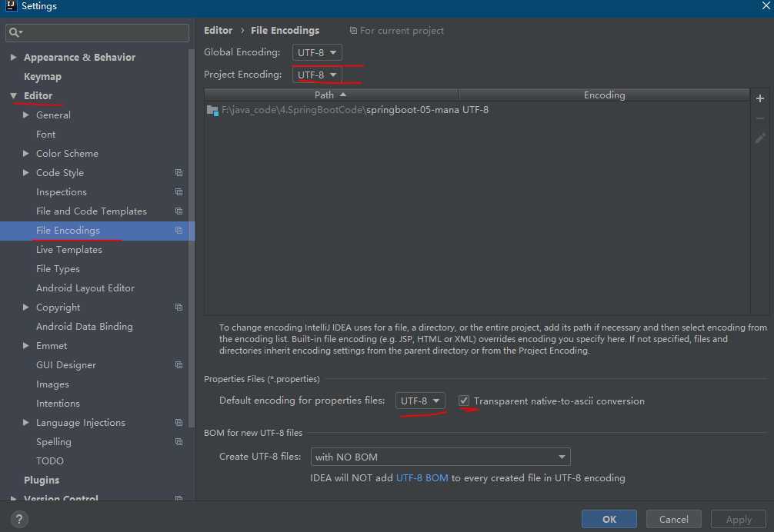Image resolution: width=774 pixels, height=532 pixels.
Task: Expand the Color Scheme node
Action: (25, 153)
